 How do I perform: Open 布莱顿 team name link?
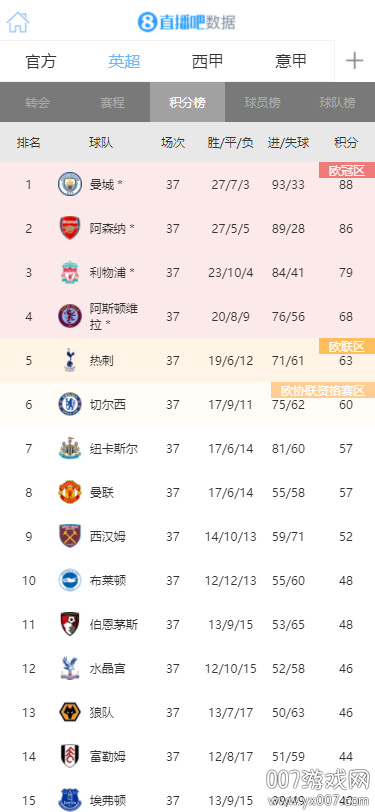coord(107,581)
